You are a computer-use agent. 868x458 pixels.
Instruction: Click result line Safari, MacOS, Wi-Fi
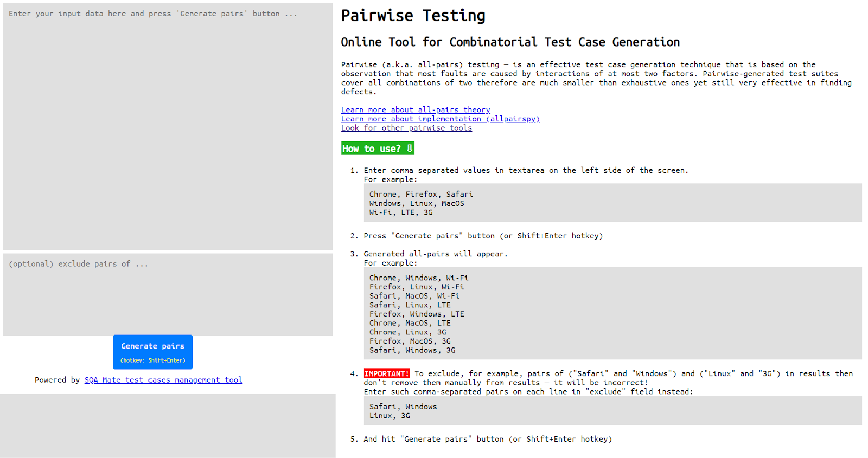point(414,296)
